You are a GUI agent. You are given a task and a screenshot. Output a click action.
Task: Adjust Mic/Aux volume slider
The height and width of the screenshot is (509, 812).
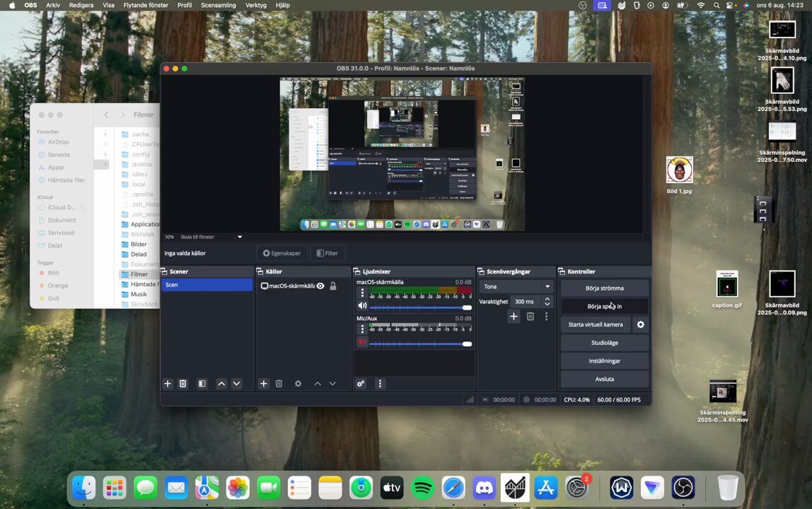(420, 344)
